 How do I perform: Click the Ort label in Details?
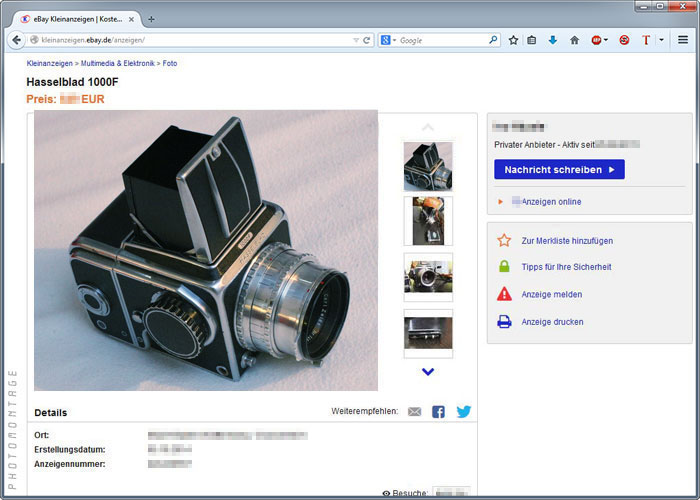42,435
